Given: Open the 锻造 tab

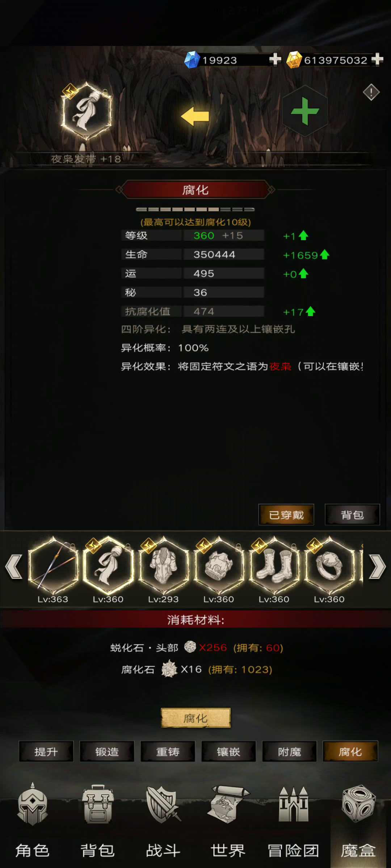Looking at the screenshot, I should point(107,752).
